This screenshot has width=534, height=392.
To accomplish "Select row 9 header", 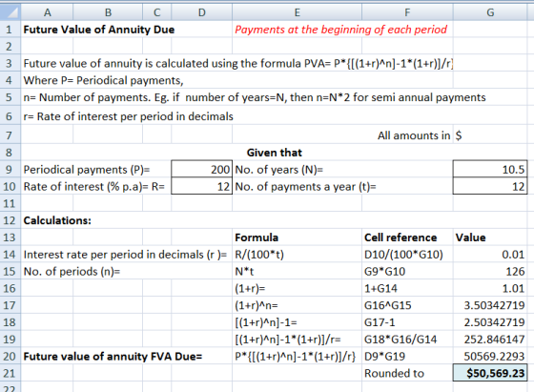I will point(10,169).
